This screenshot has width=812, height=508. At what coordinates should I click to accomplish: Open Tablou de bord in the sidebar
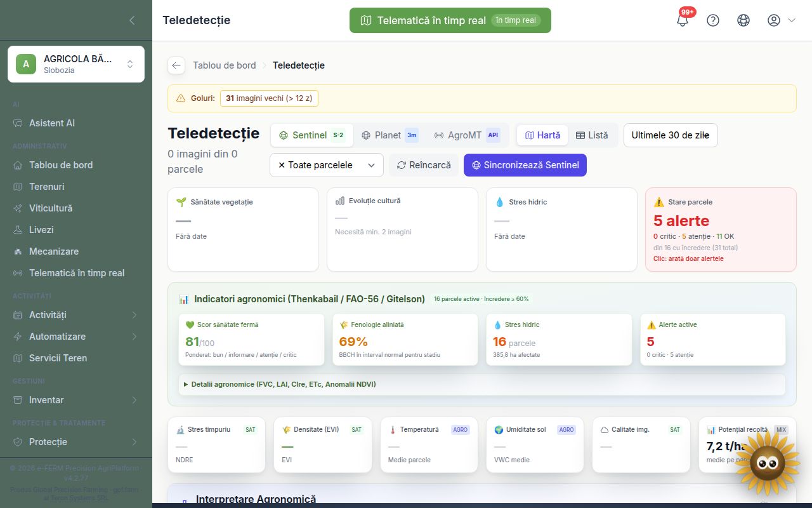[76, 165]
